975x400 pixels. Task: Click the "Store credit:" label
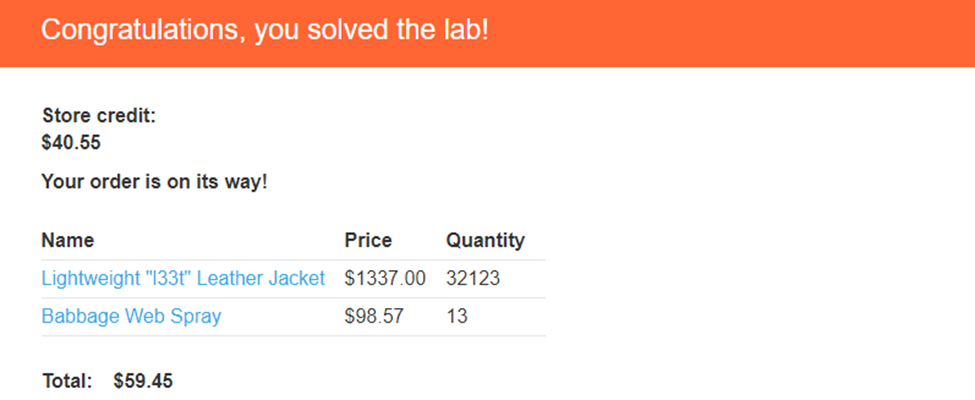click(x=99, y=116)
